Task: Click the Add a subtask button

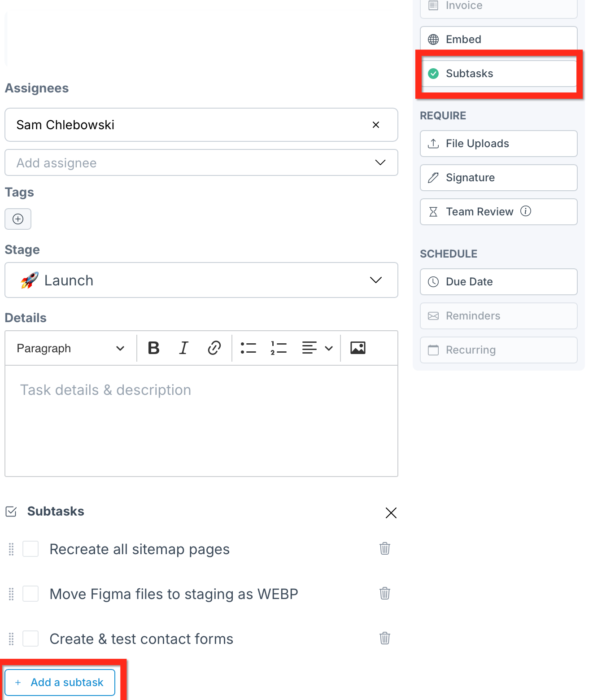Action: (x=60, y=682)
